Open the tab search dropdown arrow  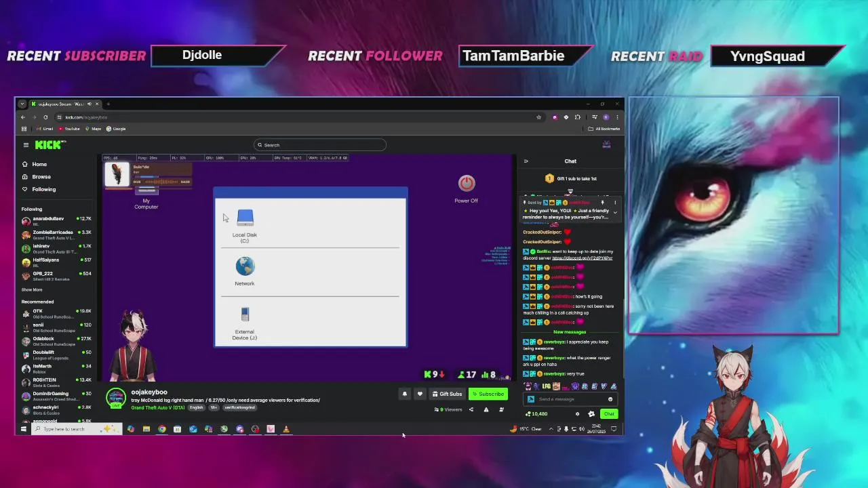[x=22, y=104]
